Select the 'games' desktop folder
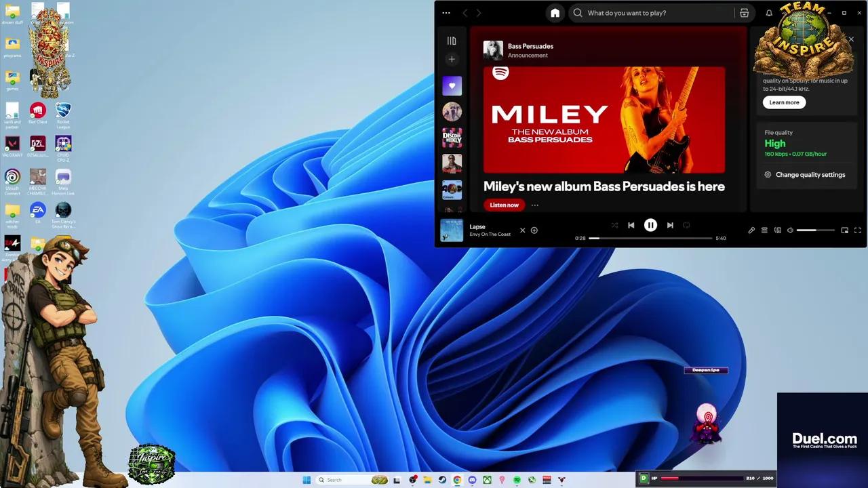This screenshot has height=488, width=868. (12, 80)
